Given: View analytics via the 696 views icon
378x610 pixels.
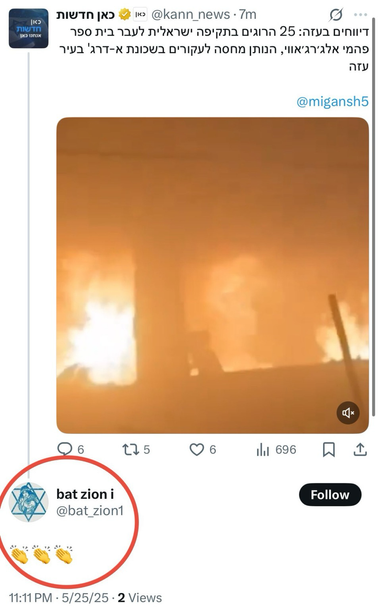Looking at the screenshot, I should [x=262, y=450].
